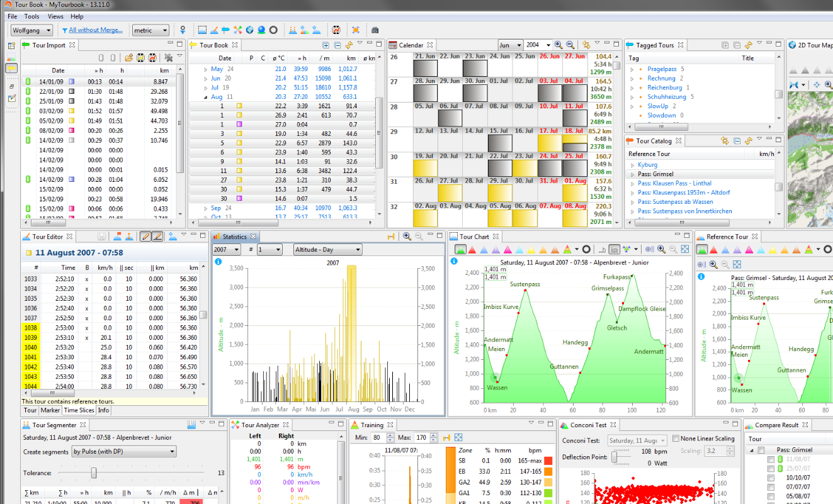This screenshot has width=833, height=504.
Task: Click the globe icon in main toolbar
Action: pyautogui.click(x=249, y=30)
